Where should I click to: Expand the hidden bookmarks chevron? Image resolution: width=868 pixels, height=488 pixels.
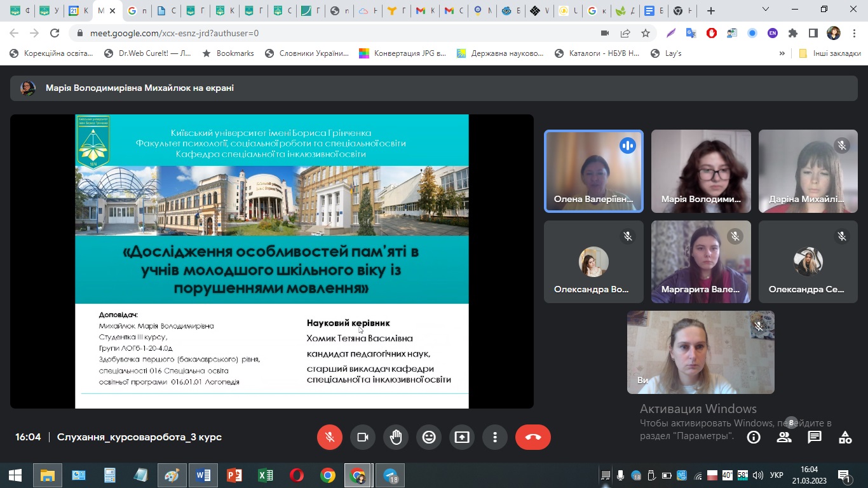tap(782, 53)
